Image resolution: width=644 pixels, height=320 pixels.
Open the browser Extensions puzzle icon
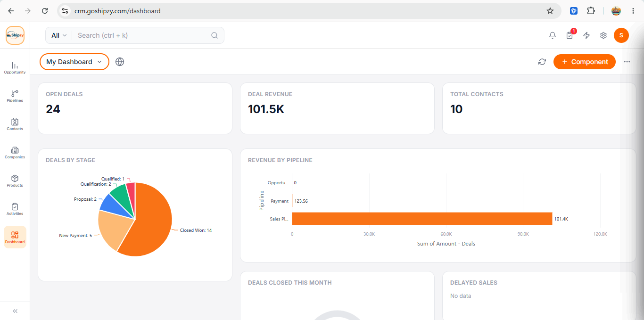point(591,11)
